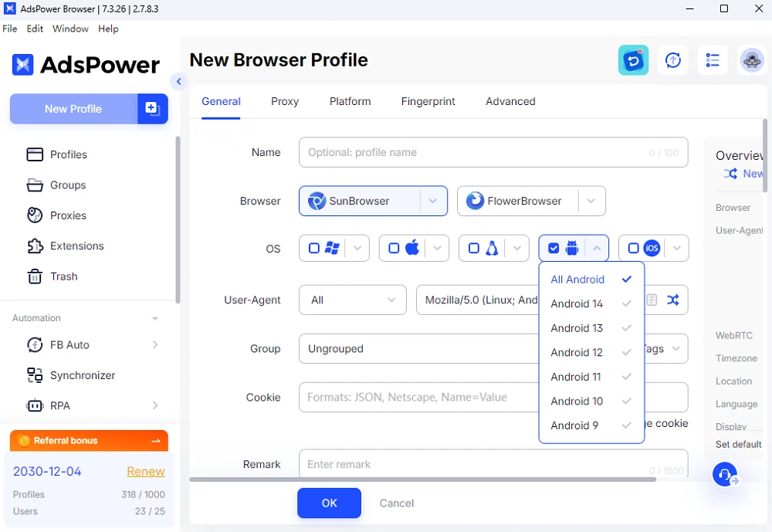This screenshot has width=772, height=532.
Task: Confirm with the OK button
Action: tap(329, 503)
